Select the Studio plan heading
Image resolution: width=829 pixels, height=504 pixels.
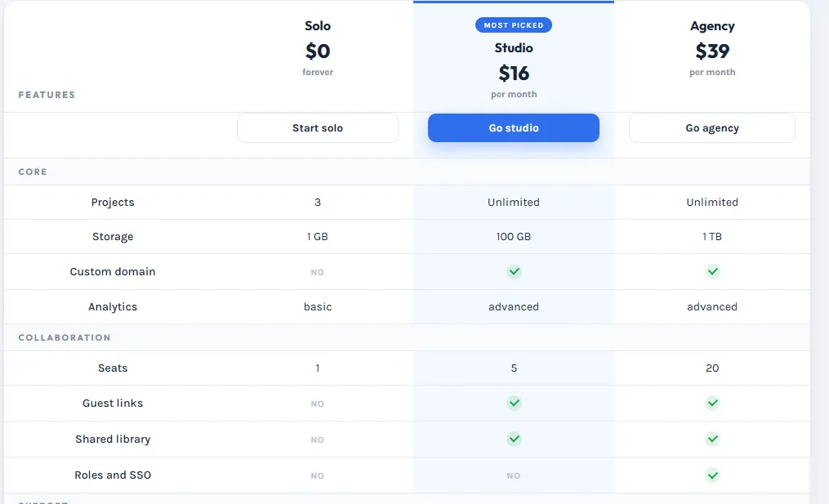514,48
